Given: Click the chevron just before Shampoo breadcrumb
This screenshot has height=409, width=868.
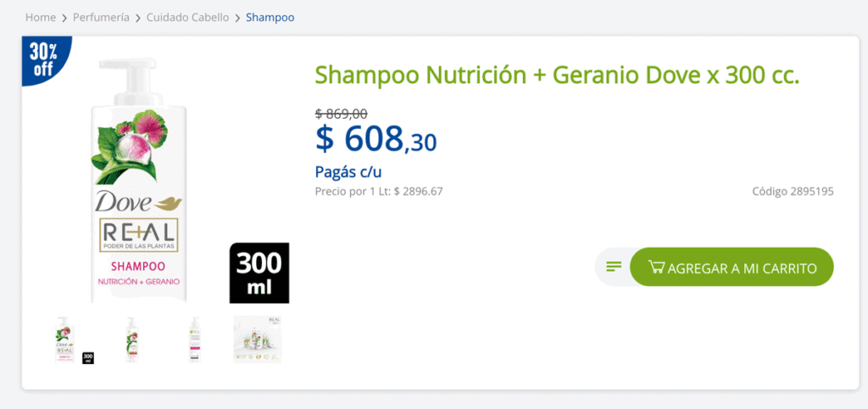Looking at the screenshot, I should (237, 18).
